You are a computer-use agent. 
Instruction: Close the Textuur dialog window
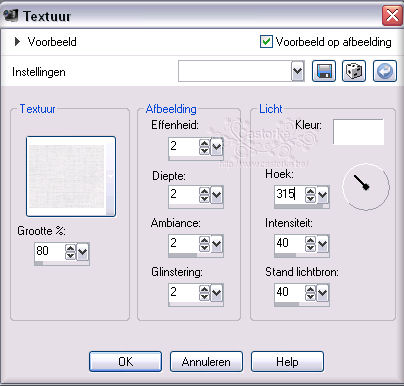click(392, 16)
